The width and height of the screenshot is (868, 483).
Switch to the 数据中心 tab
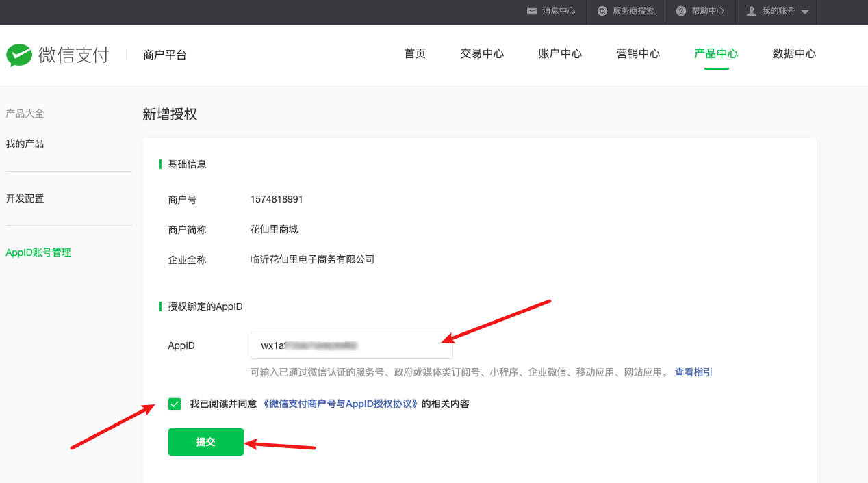794,54
